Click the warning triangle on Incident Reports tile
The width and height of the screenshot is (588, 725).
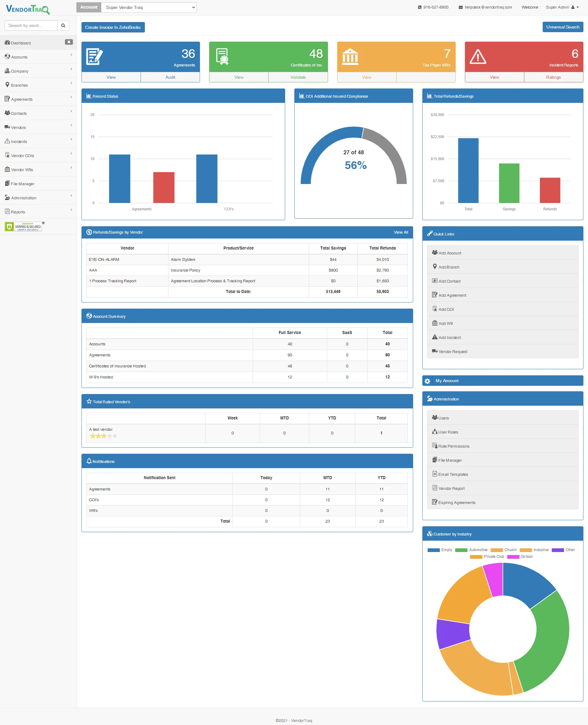tap(477, 57)
